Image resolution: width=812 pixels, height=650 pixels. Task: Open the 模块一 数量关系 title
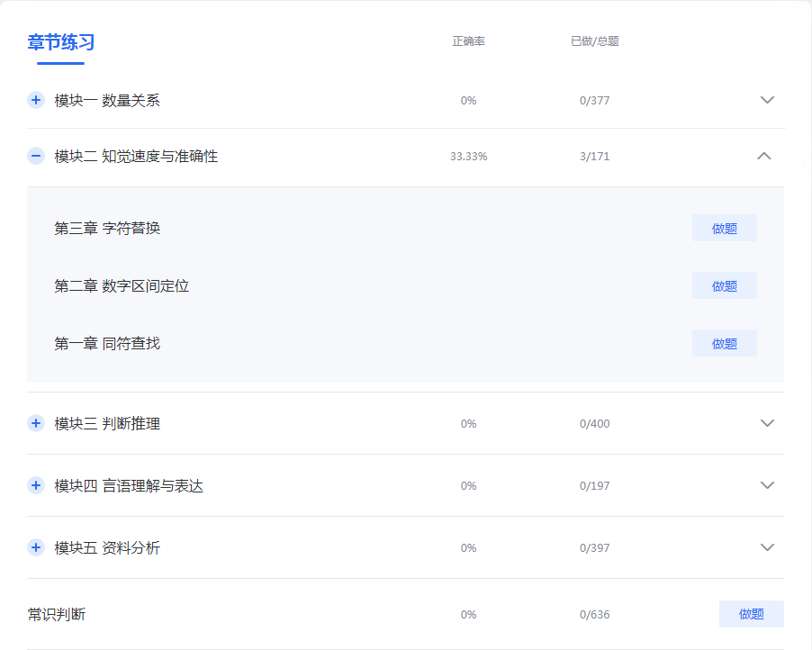point(107,101)
